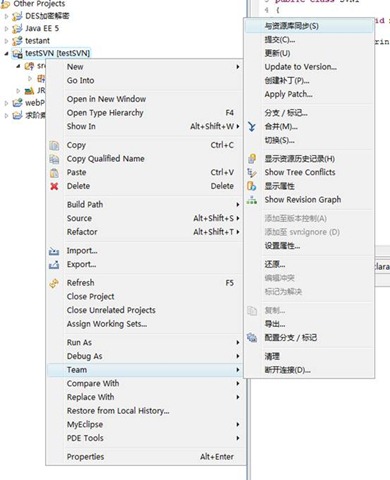Click the Show Tree Conflicts icon
The width and height of the screenshot is (390, 480).
coord(252,172)
